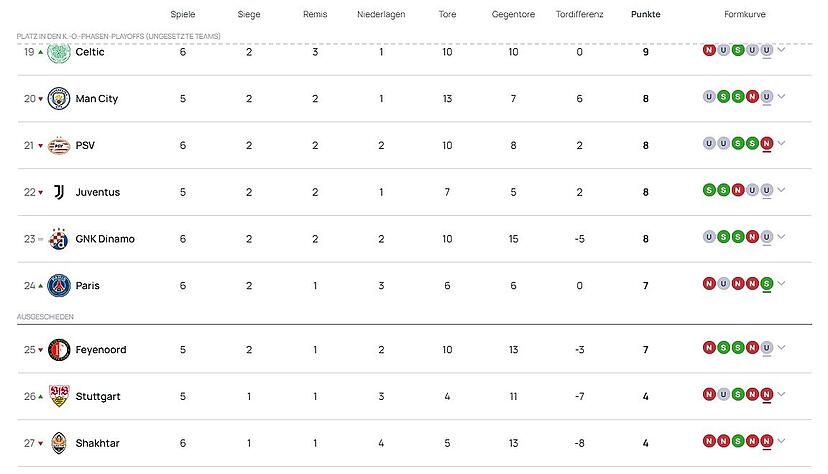Expand the Shakhtar row chevron
This screenshot has width=828, height=474.
click(782, 441)
